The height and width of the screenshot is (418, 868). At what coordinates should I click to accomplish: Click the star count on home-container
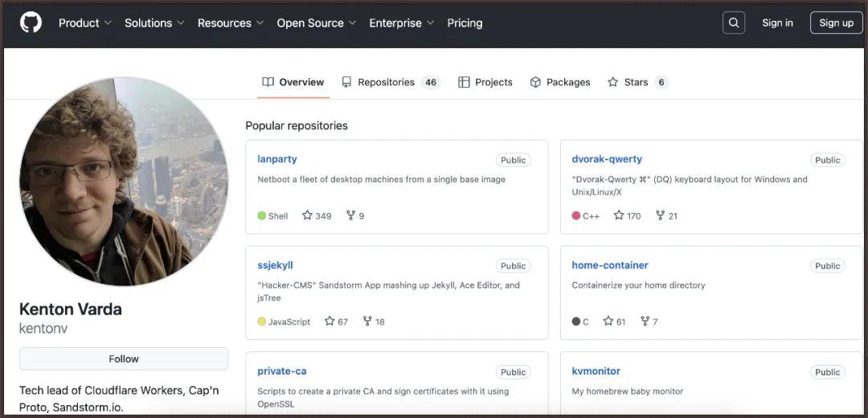coord(615,322)
